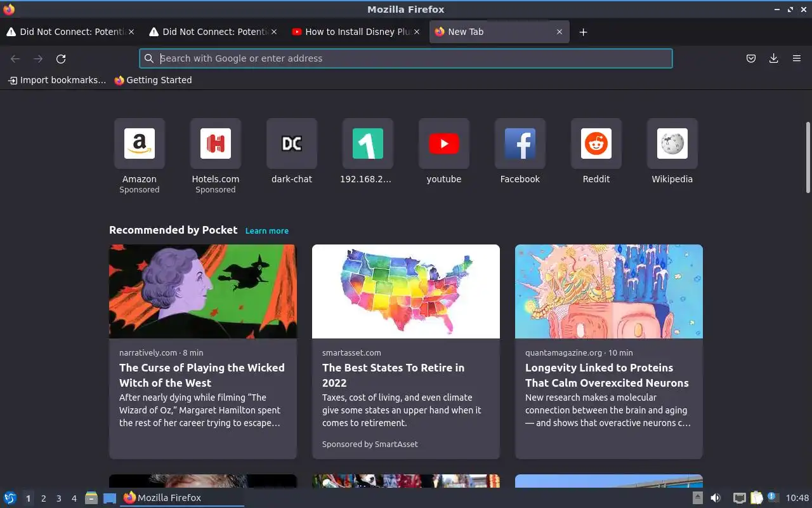Close the New Tab tab
This screenshot has height=508, width=812.
pos(559,32)
